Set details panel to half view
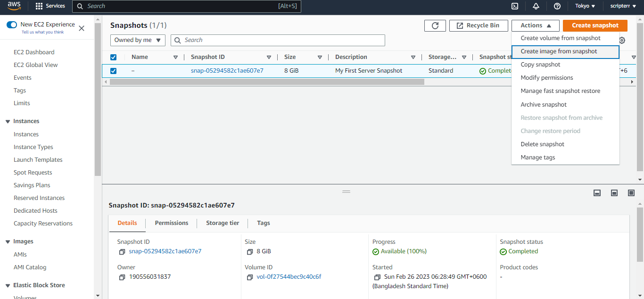644x299 pixels. [x=614, y=193]
